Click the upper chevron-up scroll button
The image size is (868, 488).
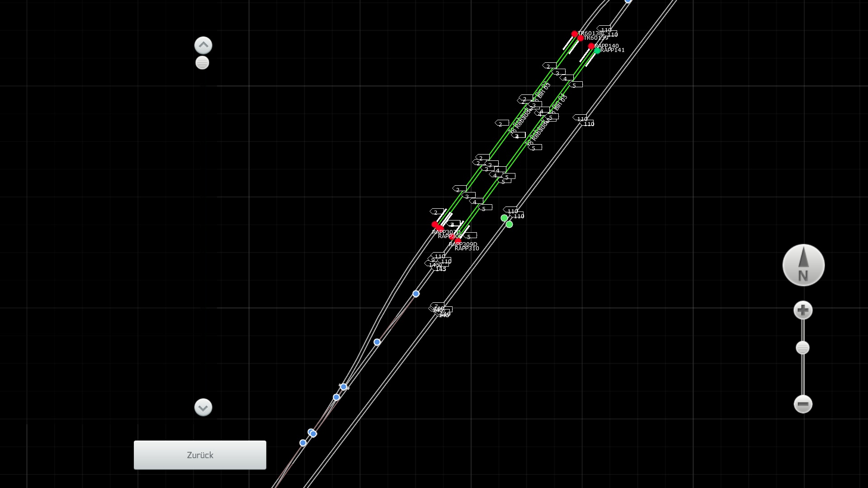coord(203,45)
